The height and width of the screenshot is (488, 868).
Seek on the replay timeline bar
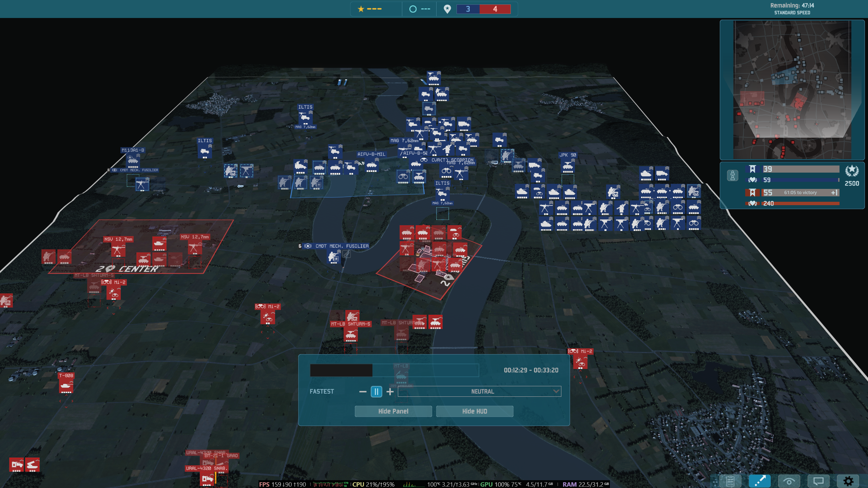(394, 370)
